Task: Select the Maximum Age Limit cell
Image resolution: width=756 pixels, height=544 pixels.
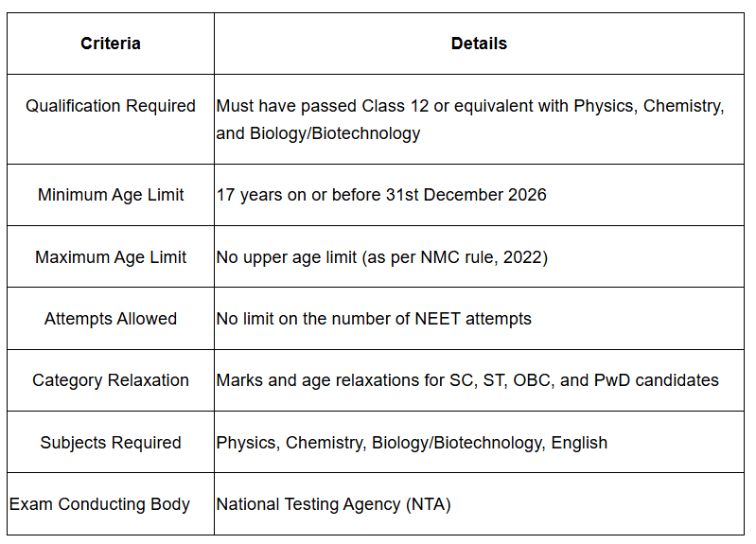Action: click(111, 257)
